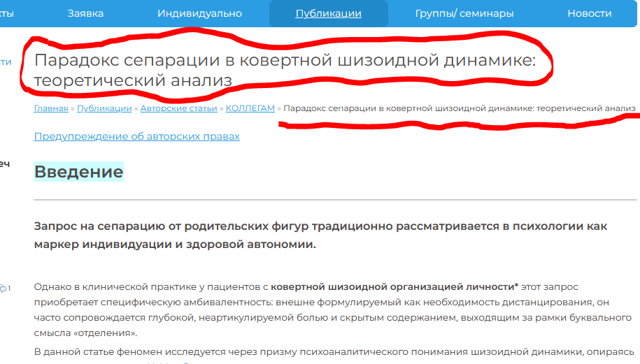The image size is (640, 364).
Task: Click the Публикации breadcrumb link
Action: pos(104,108)
